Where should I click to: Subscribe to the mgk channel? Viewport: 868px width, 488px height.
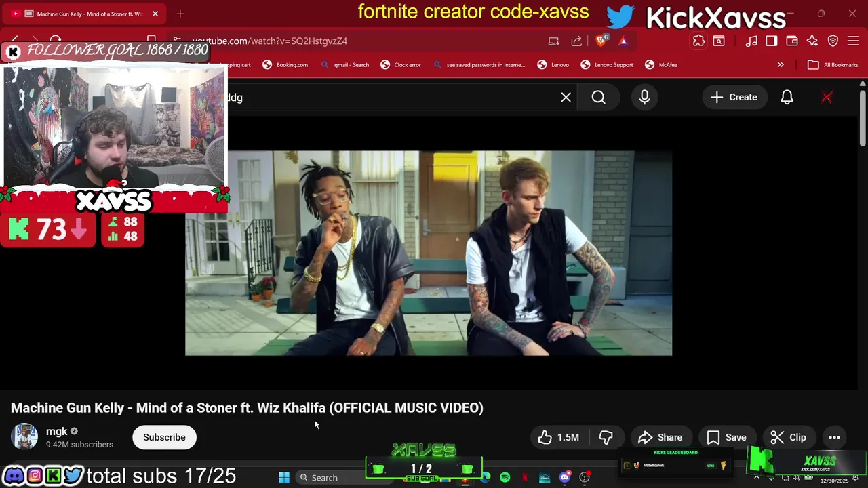coord(164,437)
